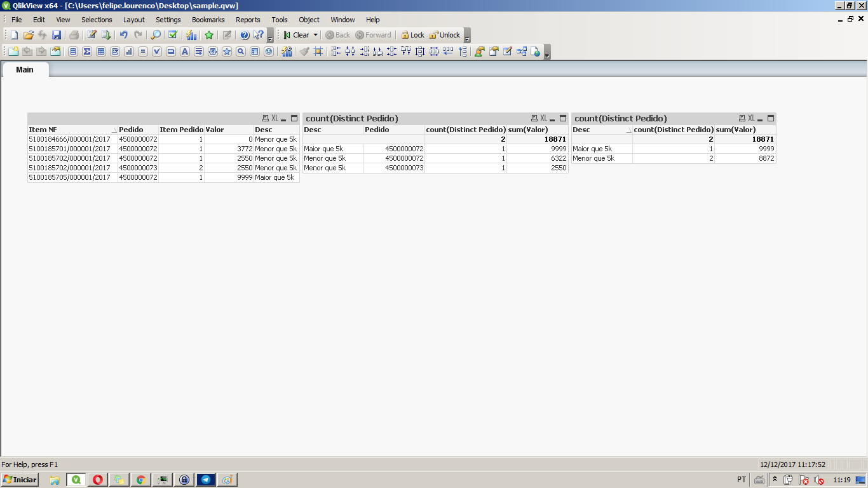Toggle WebView mode

click(x=536, y=51)
